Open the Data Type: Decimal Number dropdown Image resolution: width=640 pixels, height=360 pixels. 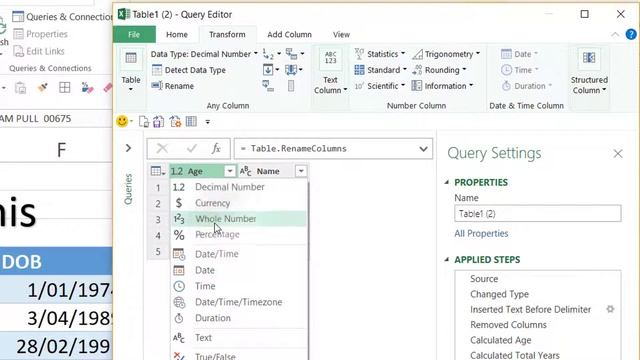204,54
